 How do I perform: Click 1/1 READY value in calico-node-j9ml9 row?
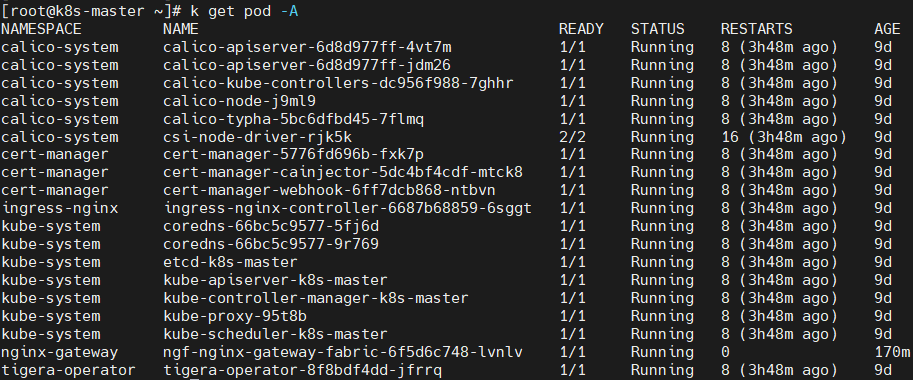pyautogui.click(x=572, y=101)
